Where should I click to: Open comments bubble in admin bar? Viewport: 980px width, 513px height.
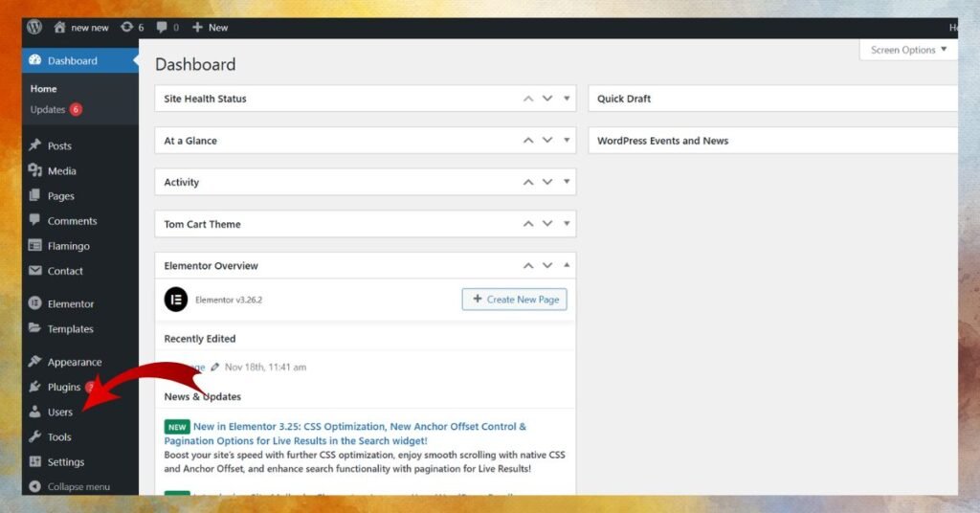[x=162, y=27]
